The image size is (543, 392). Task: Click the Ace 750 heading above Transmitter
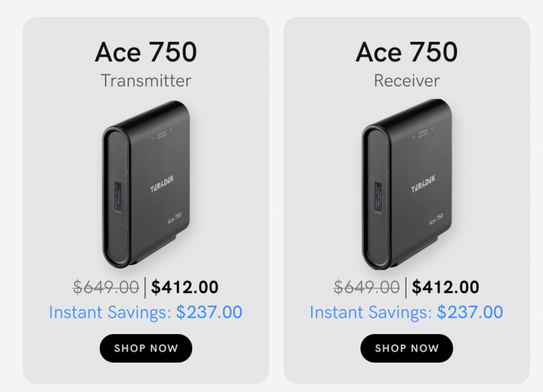[145, 52]
